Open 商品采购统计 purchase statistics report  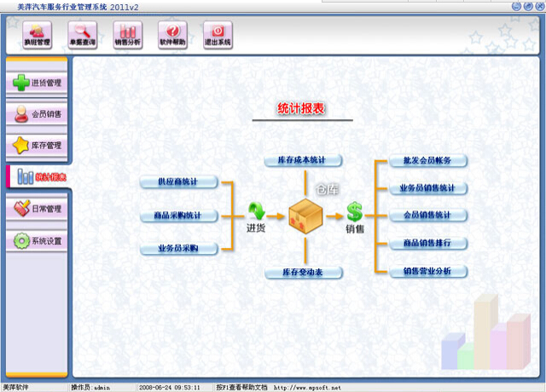178,216
